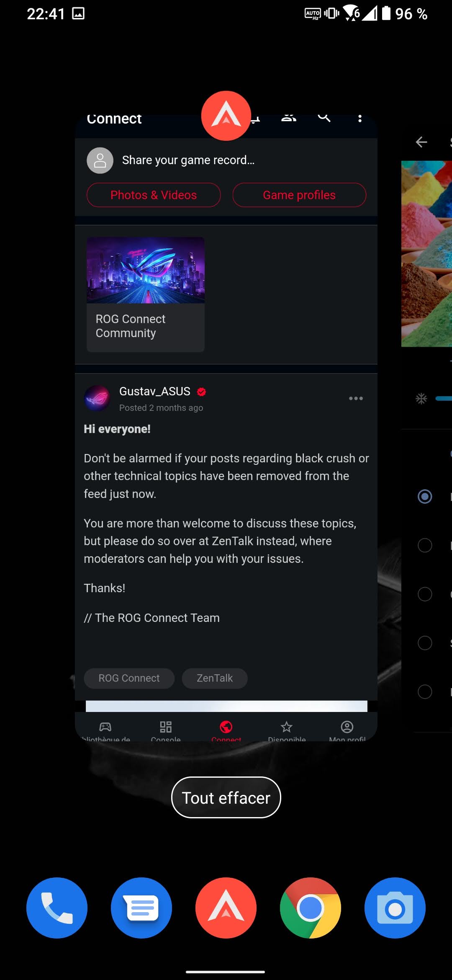The image size is (452, 980).
Task: Launch Chrome from the dock
Action: pyautogui.click(x=311, y=908)
